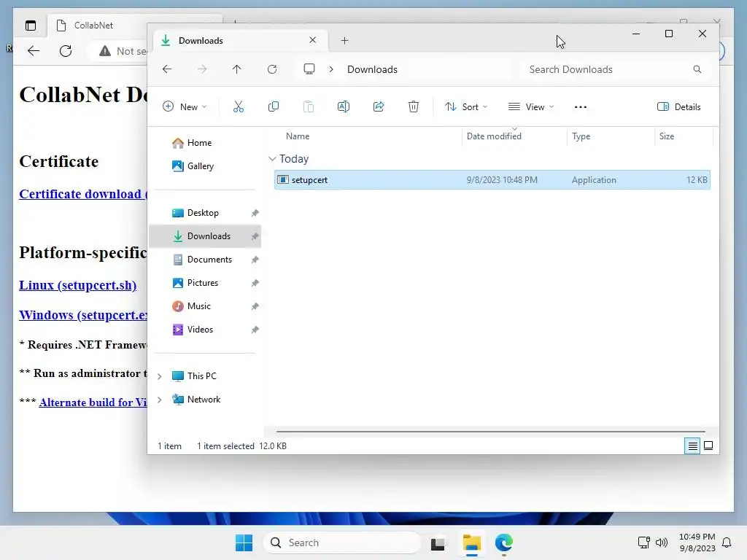This screenshot has width=747, height=560.
Task: Click Edge browser back arrow
Action: pos(34,50)
